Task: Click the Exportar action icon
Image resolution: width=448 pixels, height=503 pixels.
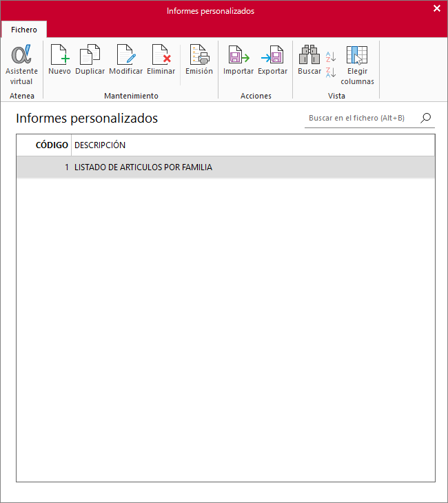Action: point(272,60)
